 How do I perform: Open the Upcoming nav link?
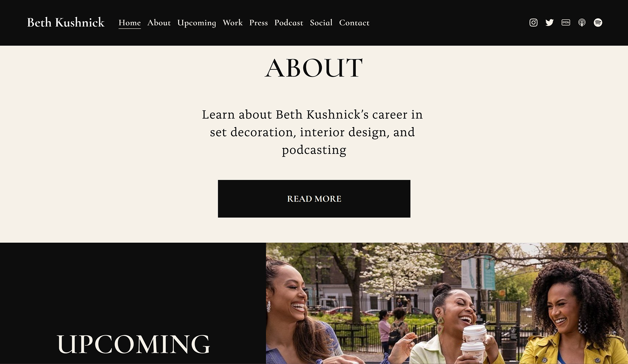tap(197, 23)
